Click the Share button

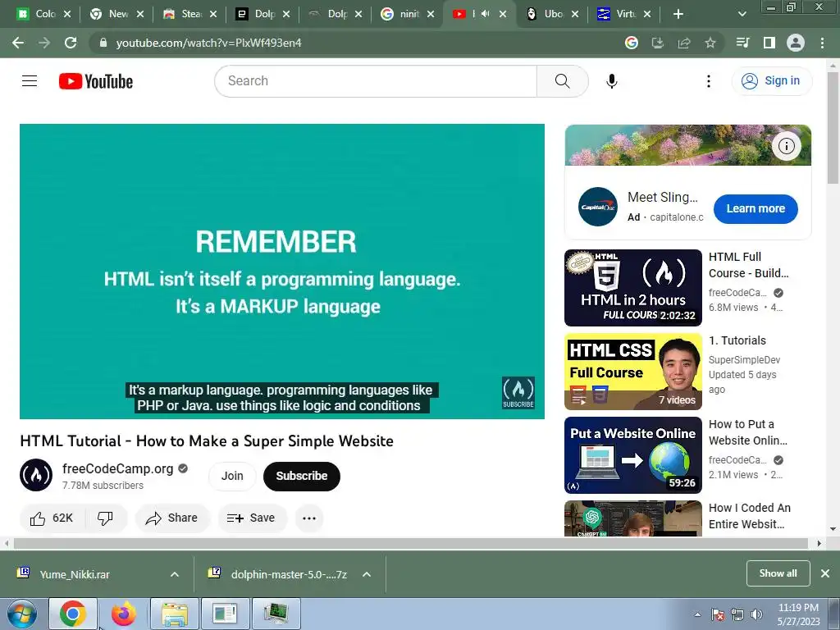172,518
